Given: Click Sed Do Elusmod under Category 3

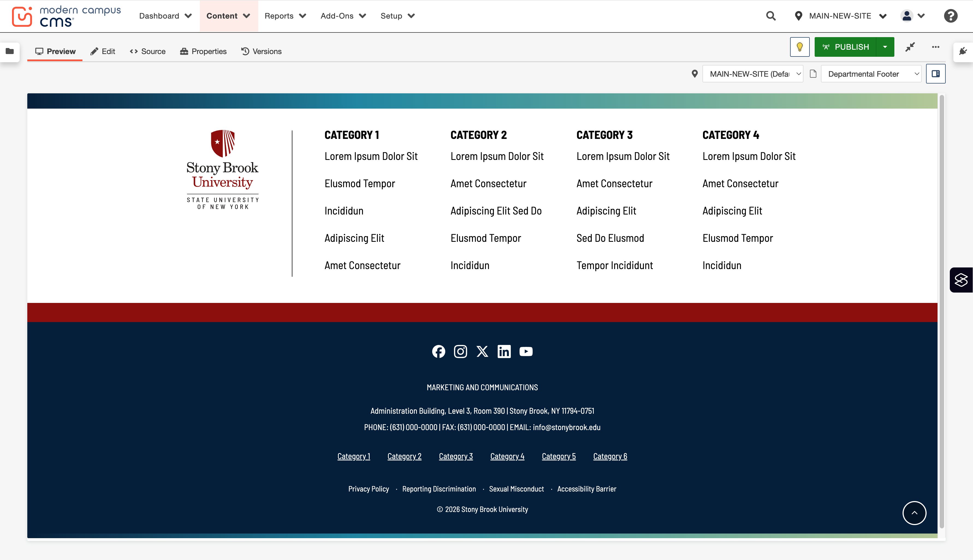Looking at the screenshot, I should click(610, 238).
